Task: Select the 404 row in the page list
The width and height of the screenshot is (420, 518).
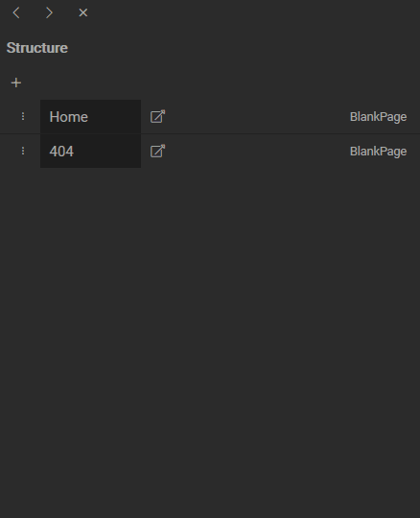Action: (210, 152)
